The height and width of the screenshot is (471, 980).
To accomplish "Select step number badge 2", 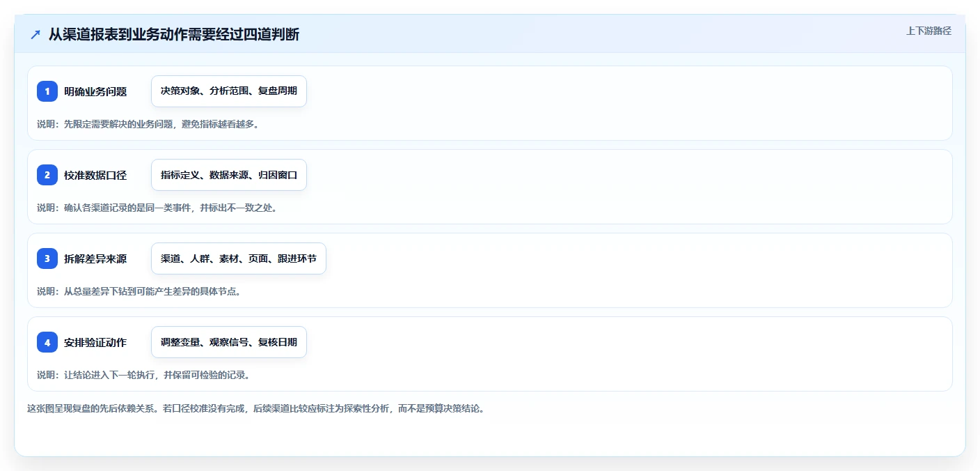I will (x=47, y=175).
